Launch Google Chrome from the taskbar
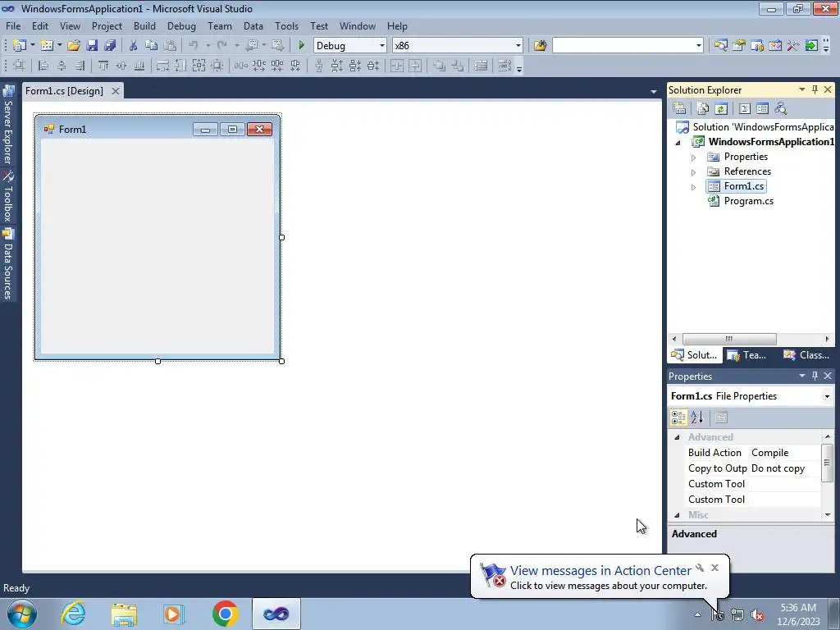Viewport: 840px width, 630px height. tap(225, 614)
